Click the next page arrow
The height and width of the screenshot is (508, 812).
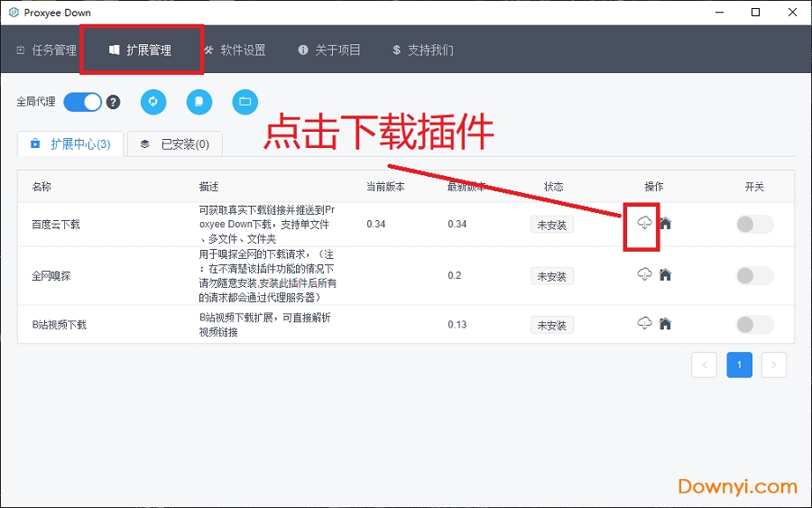tap(773, 365)
